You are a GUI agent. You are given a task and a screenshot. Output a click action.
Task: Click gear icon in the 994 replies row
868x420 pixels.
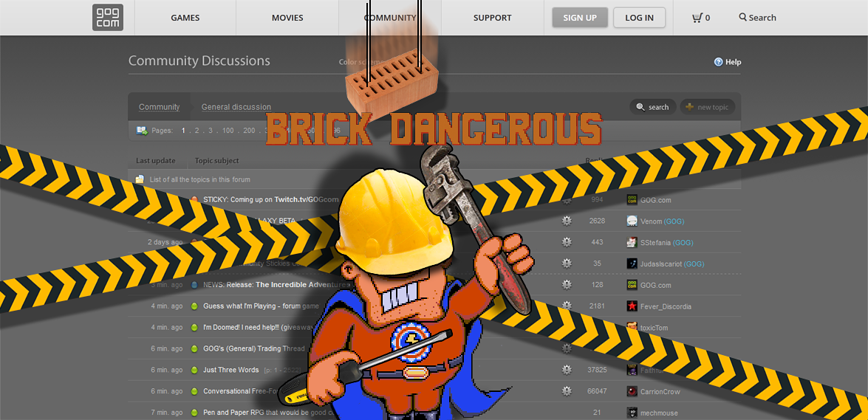(567, 200)
